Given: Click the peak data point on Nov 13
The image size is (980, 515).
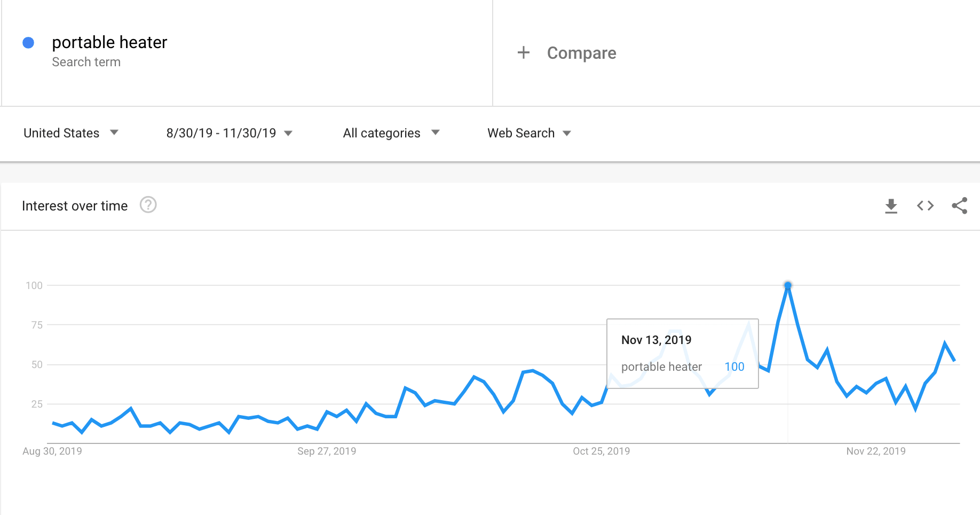Looking at the screenshot, I should [x=788, y=286].
